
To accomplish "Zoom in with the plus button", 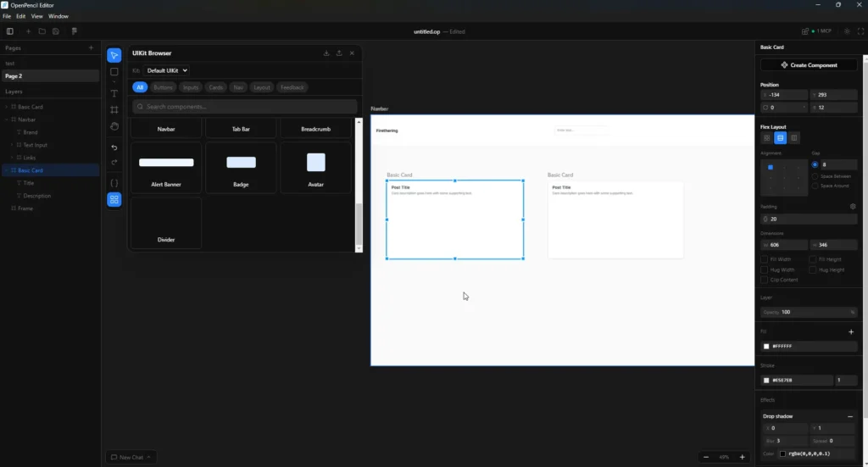I will [x=742, y=457].
